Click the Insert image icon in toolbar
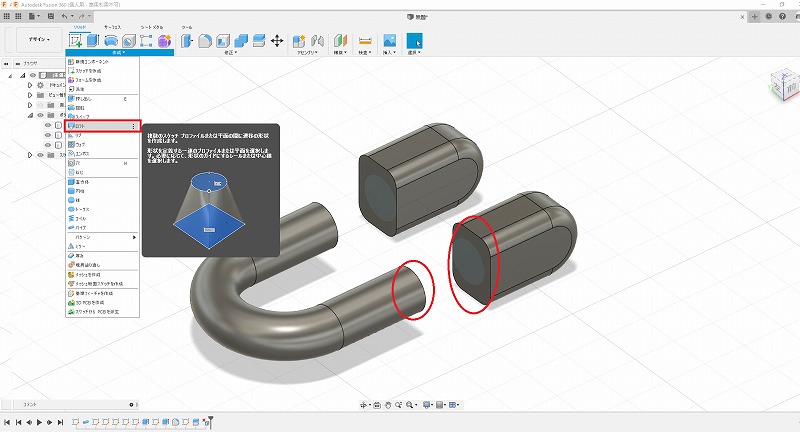 click(x=390, y=41)
